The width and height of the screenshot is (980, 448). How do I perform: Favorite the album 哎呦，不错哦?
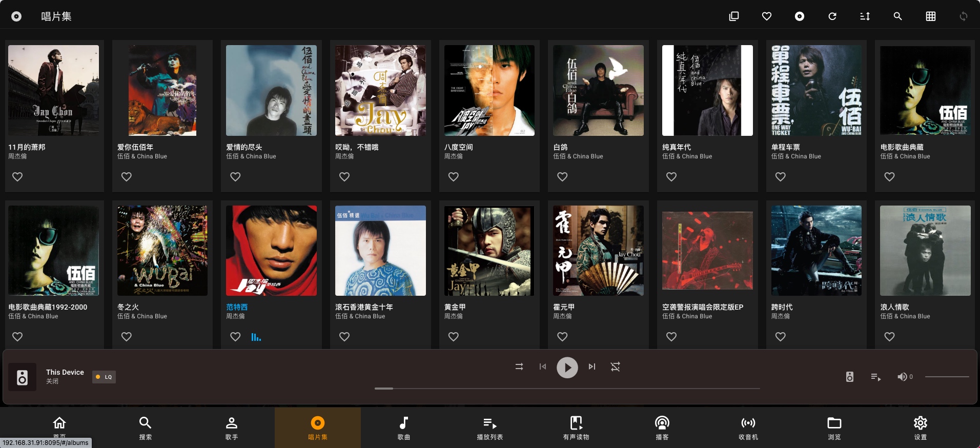coord(344,177)
